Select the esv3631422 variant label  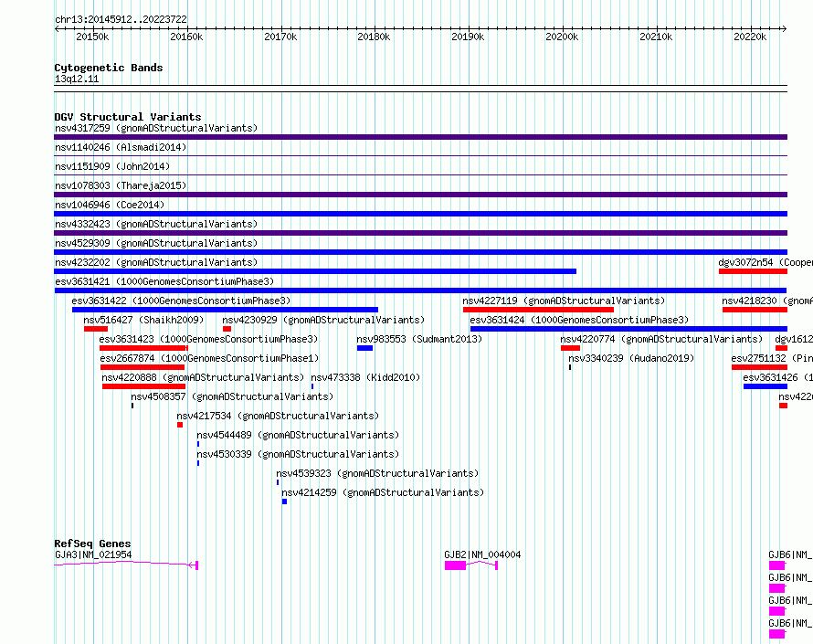tap(181, 301)
